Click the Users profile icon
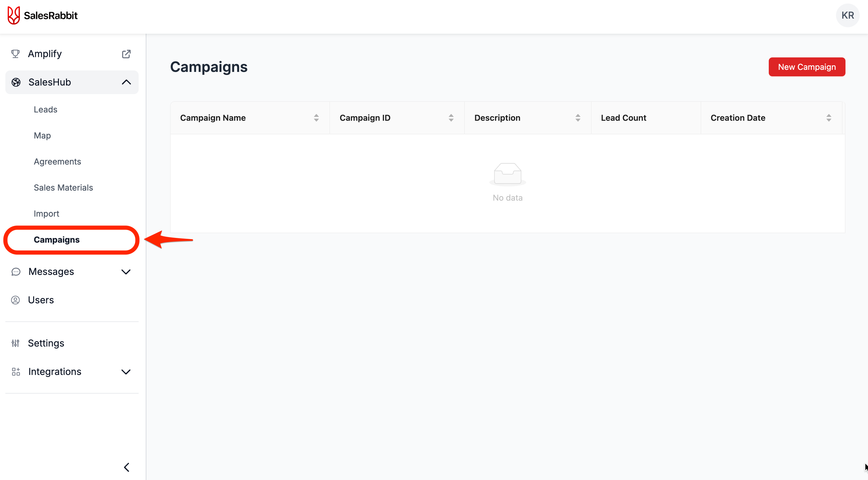This screenshot has width=868, height=480. tap(15, 300)
